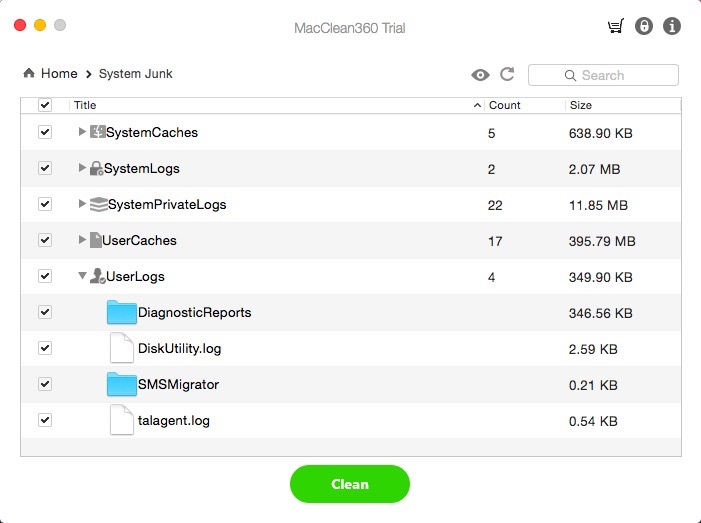
Task: Uncheck the SystemPrivateLogs checkbox
Action: click(x=45, y=204)
